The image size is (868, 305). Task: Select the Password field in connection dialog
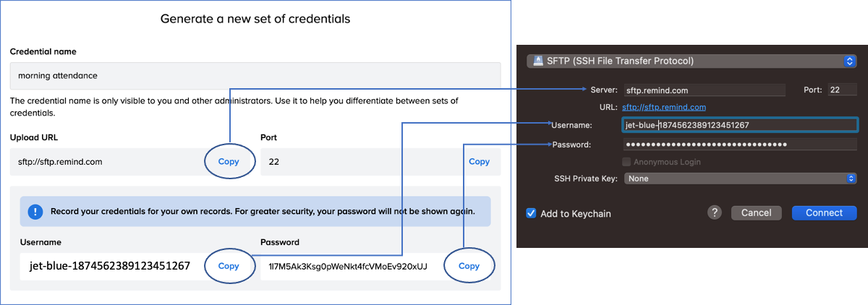pyautogui.click(x=739, y=145)
